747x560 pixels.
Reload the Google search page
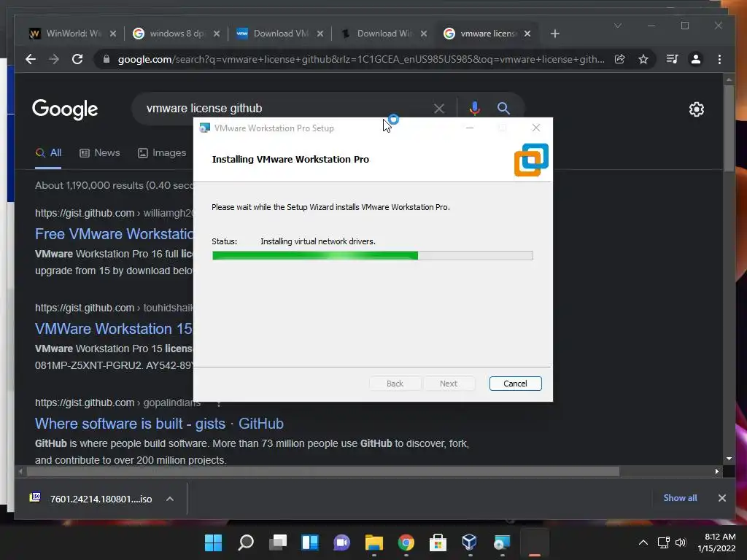[x=77, y=59]
